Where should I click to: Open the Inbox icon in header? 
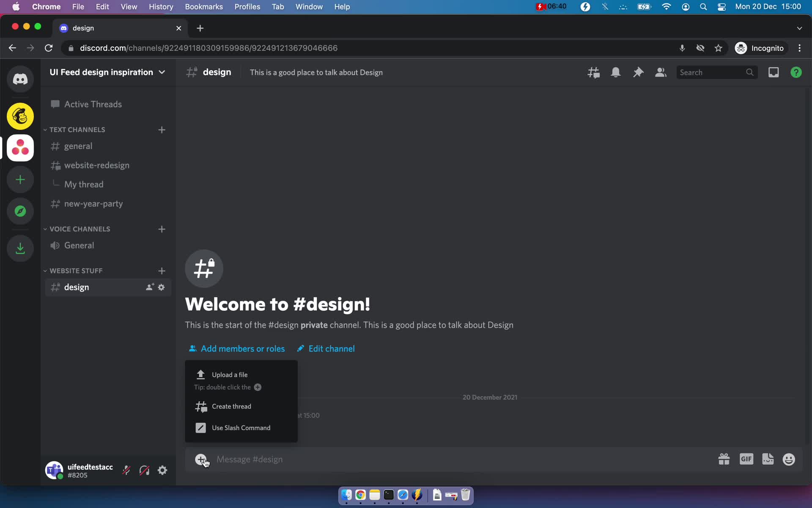click(774, 72)
